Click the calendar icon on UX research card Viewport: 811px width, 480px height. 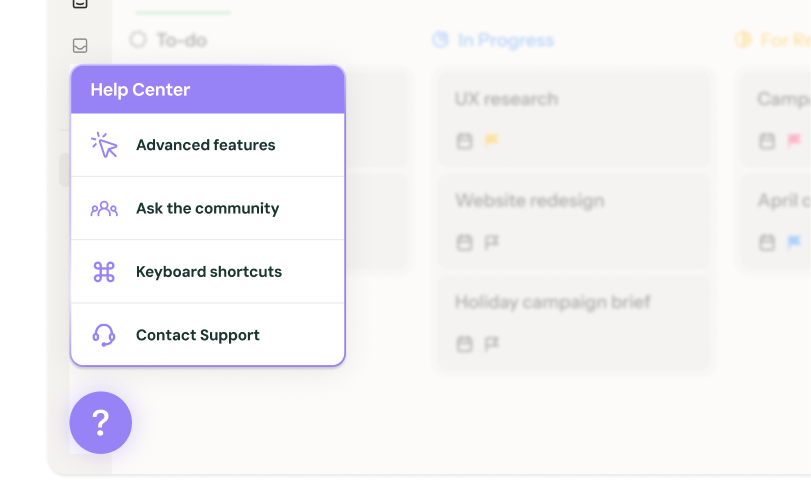coord(464,142)
